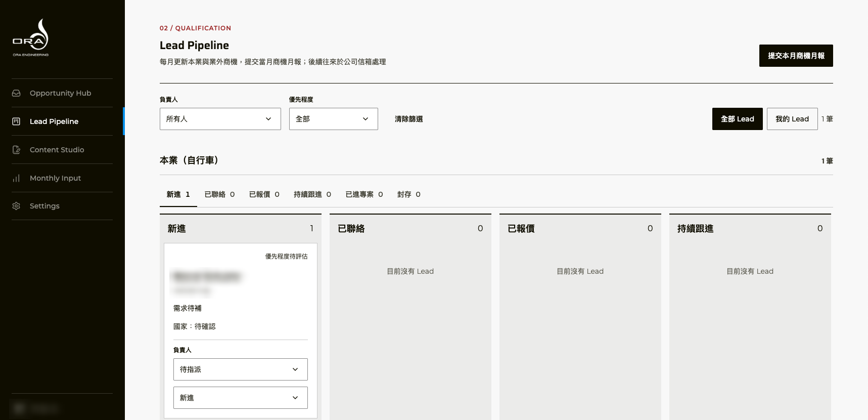Open Content Studio section
This screenshot has width=868, height=420.
click(x=62, y=150)
